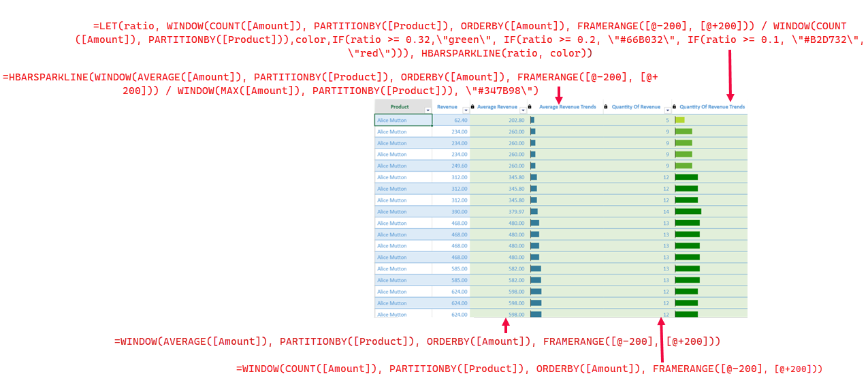This screenshot has width=868, height=387.
Task: Open the Quantity Of Revenue filter dropdown
Action: click(668, 110)
